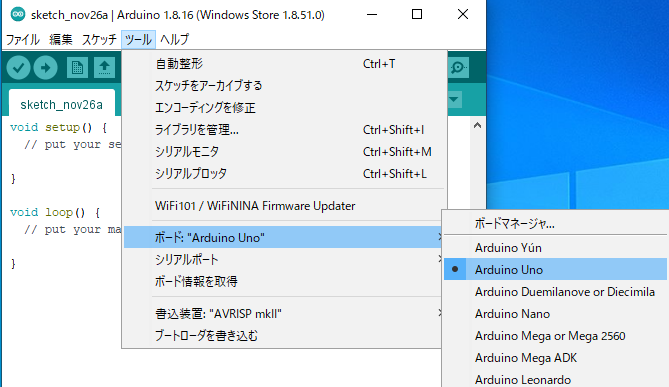Open the Serial Monitor magnifier icon

458,67
